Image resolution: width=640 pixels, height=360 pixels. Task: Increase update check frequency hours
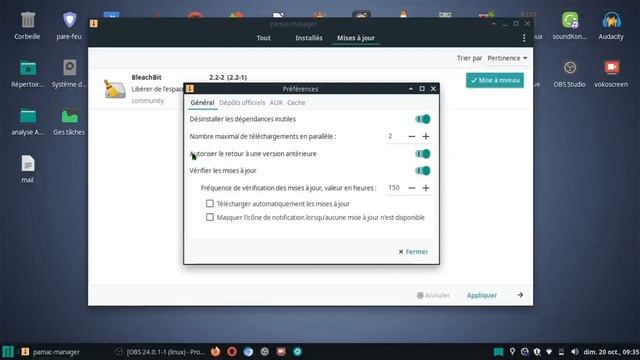pos(426,188)
